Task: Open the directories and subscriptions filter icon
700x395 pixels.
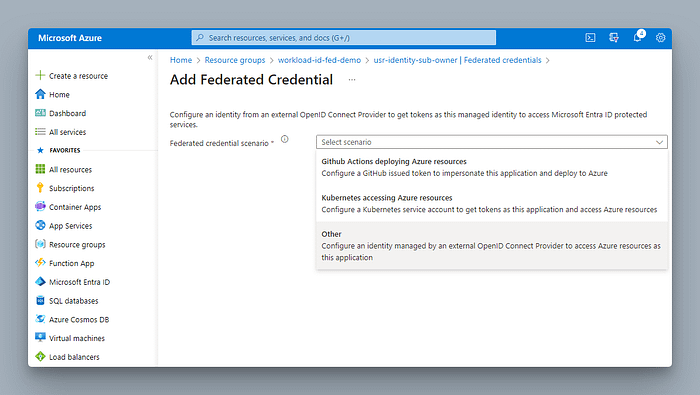Action: pyautogui.click(x=614, y=38)
